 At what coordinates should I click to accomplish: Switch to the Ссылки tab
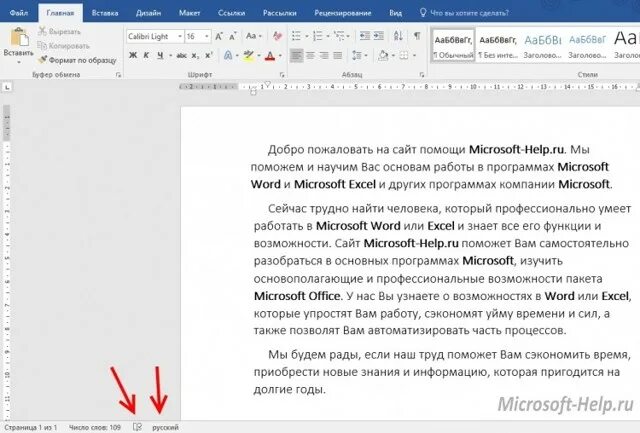(x=231, y=13)
